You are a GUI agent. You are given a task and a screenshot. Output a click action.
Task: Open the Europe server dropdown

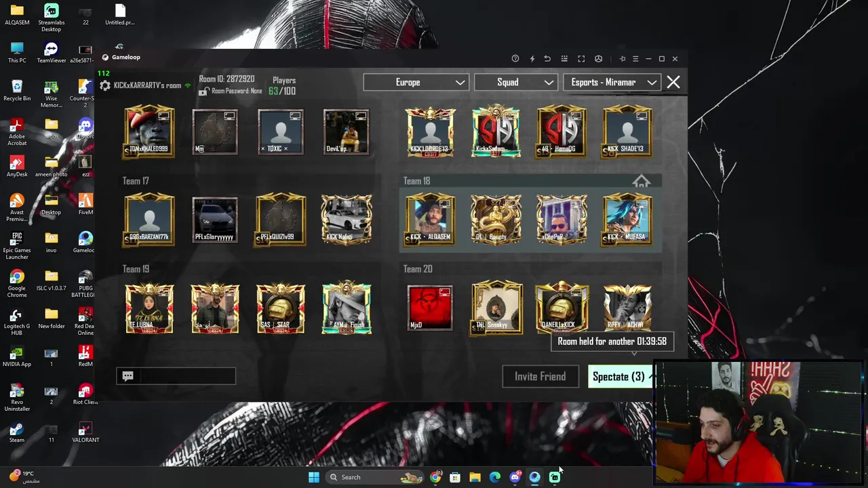pyautogui.click(x=416, y=83)
